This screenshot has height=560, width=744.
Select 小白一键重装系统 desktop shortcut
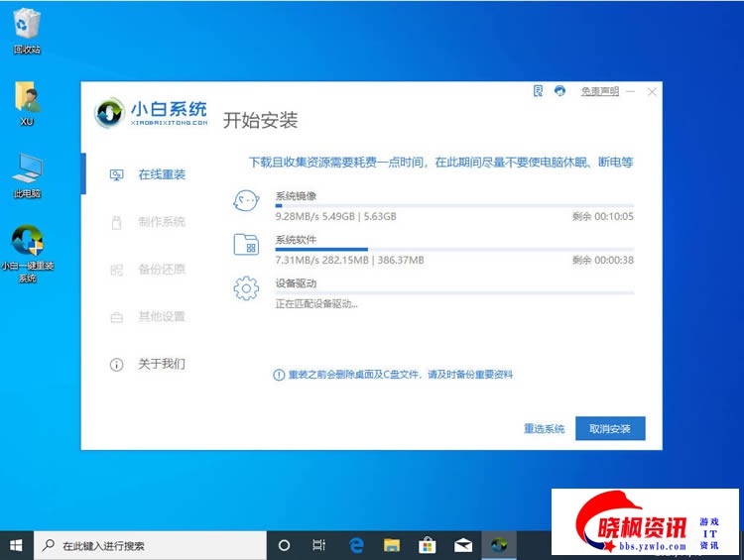[27, 246]
